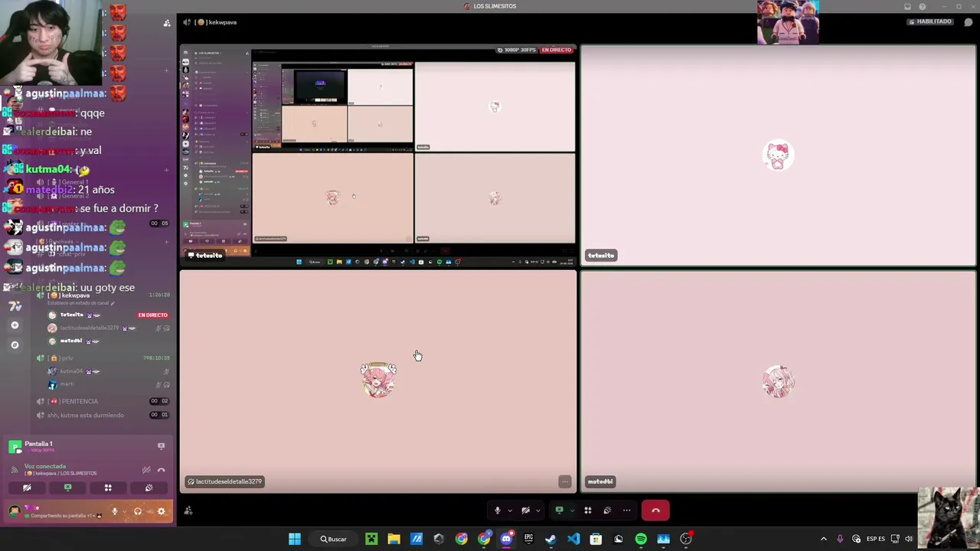
Task: Stop streaming Pantalla 1 in sidebar panel
Action: pyautogui.click(x=161, y=445)
